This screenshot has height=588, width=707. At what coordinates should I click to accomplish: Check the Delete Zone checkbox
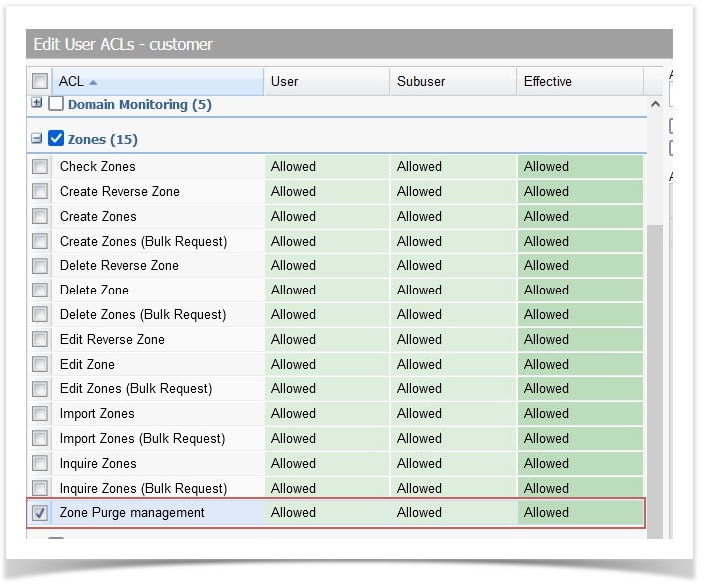pyautogui.click(x=40, y=290)
